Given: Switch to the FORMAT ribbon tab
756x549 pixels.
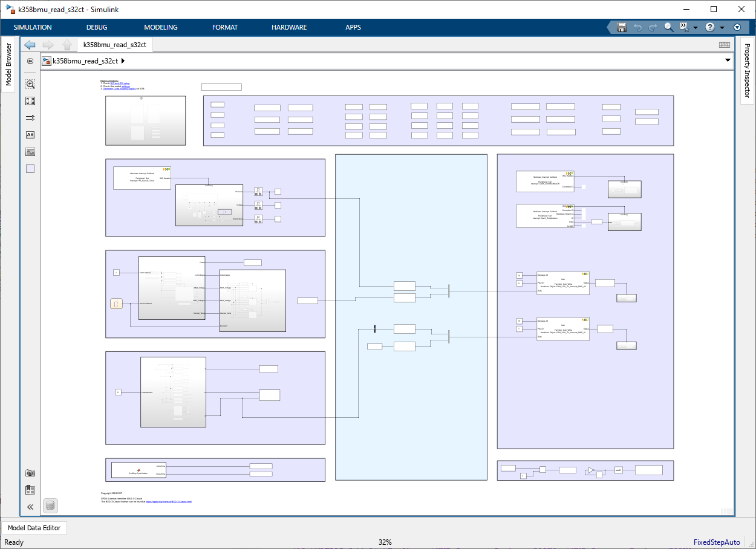Looking at the screenshot, I should tap(224, 27).
